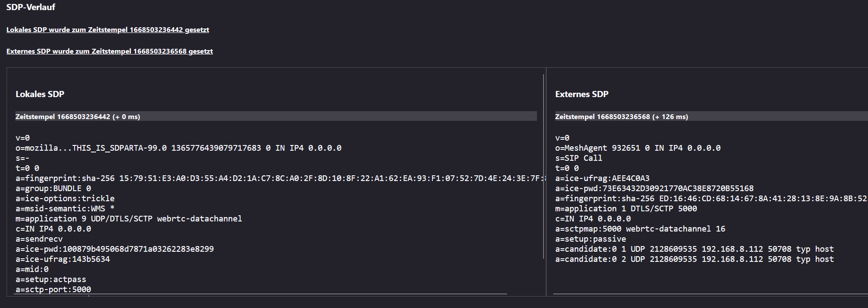Image resolution: width=868 pixels, height=308 pixels.
Task: Click the a=ice-ufrag:AEE4C0A3 line
Action: pos(602,178)
